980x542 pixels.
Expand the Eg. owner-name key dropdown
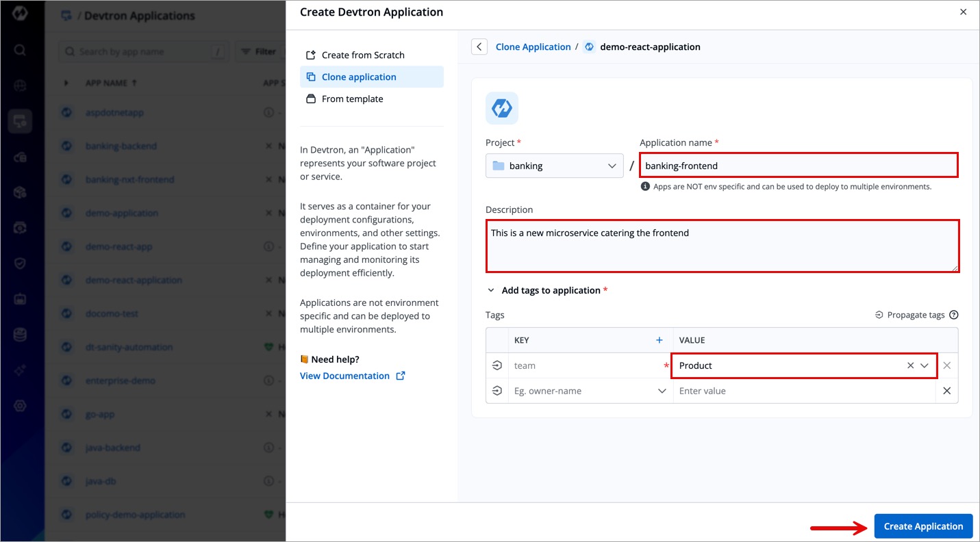662,391
